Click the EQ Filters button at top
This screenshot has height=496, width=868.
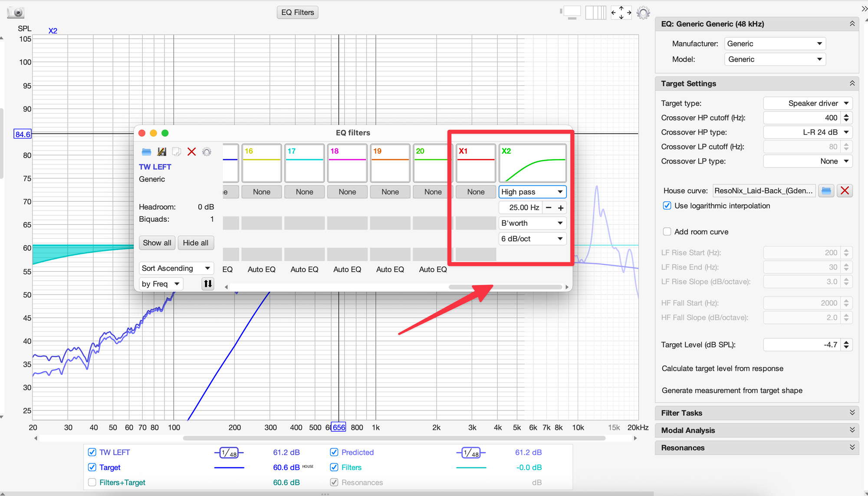point(297,12)
